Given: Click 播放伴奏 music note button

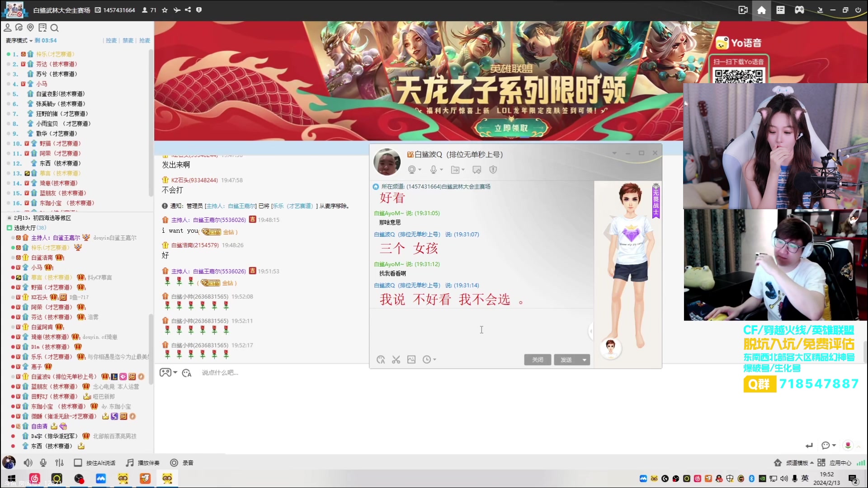Looking at the screenshot, I should [x=143, y=463].
